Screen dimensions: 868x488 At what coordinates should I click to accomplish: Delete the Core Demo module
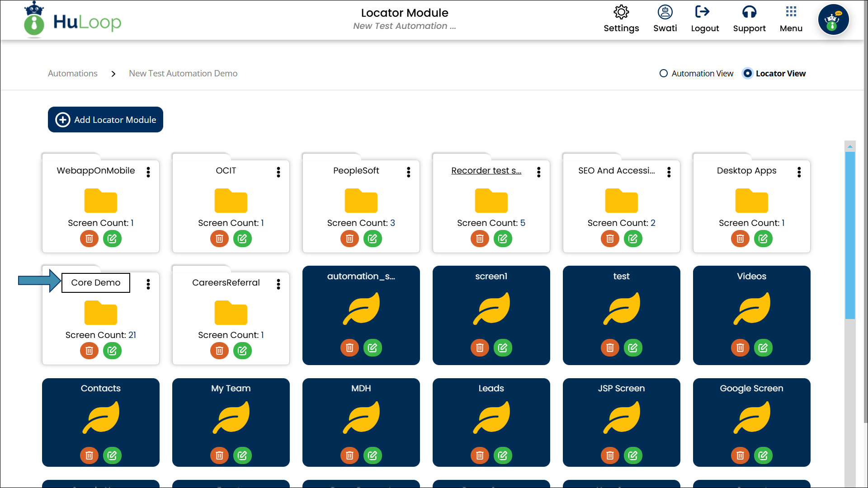tap(89, 351)
